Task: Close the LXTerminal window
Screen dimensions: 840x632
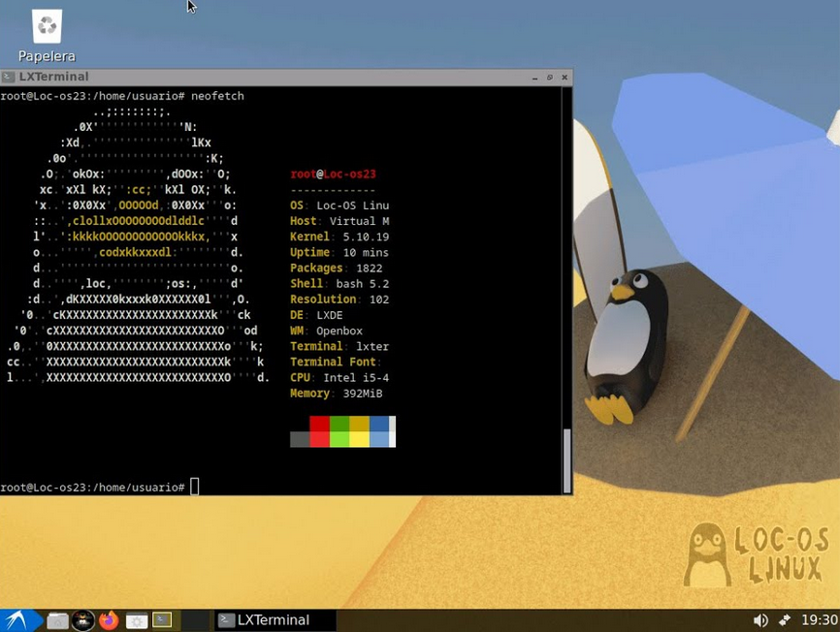Action: coord(565,78)
